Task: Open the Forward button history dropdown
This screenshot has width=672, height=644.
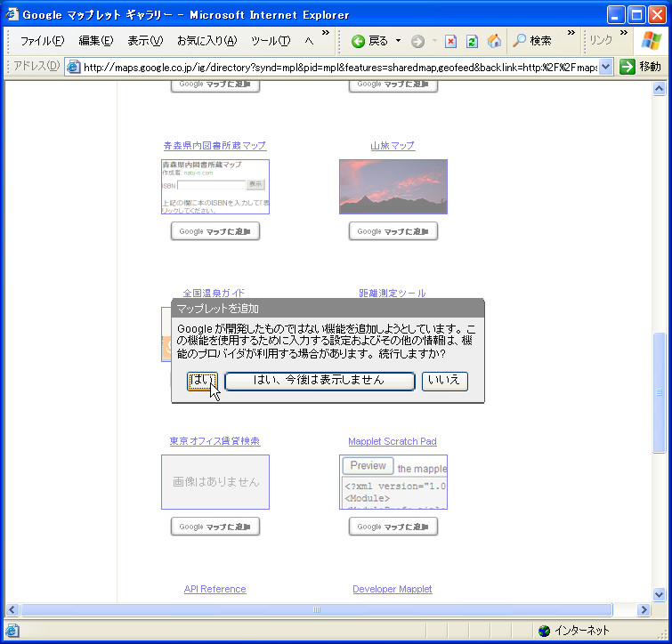Action: point(434,41)
